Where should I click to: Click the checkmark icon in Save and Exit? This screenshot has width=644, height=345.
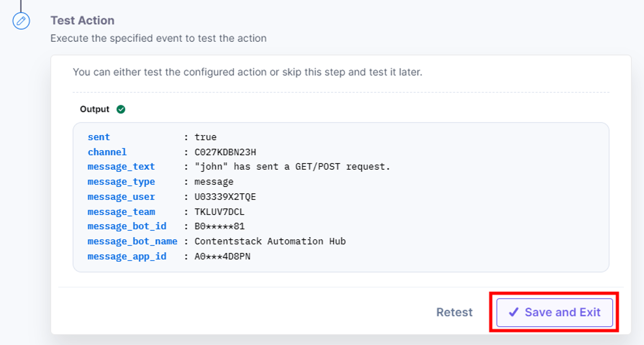pos(514,312)
